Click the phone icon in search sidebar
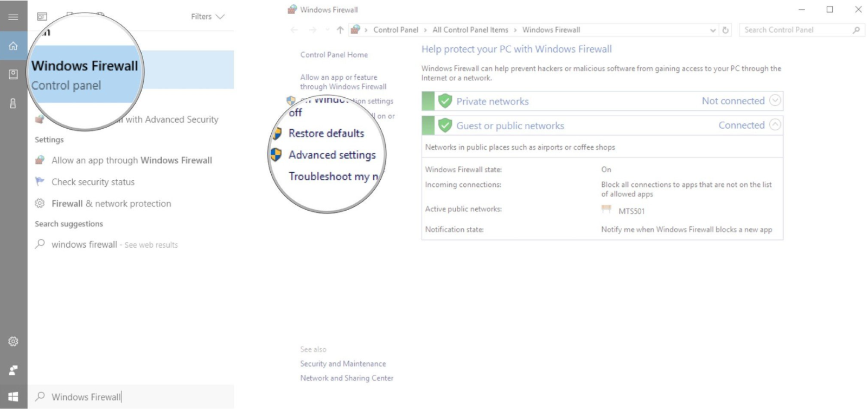Viewport: 868px width, 409px height. (x=13, y=103)
